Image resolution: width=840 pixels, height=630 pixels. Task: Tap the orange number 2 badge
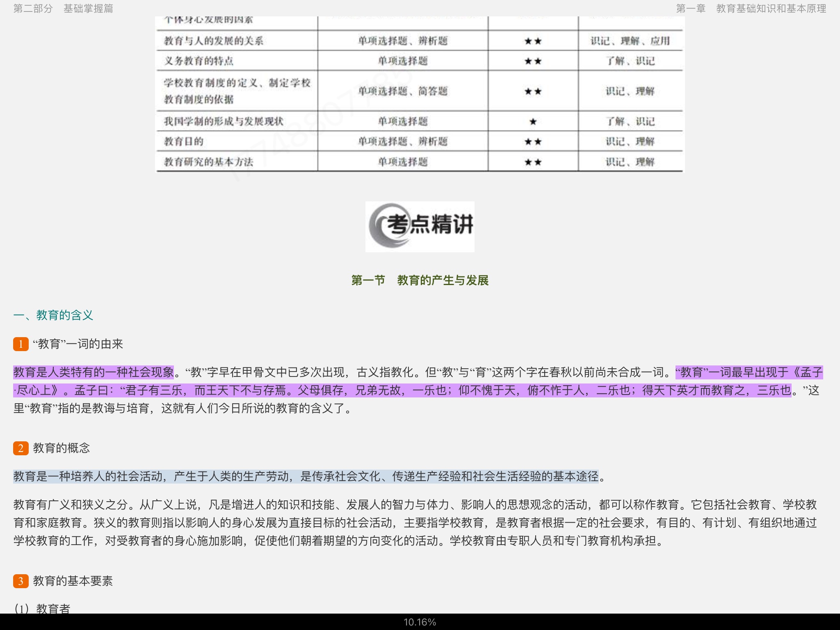click(21, 448)
